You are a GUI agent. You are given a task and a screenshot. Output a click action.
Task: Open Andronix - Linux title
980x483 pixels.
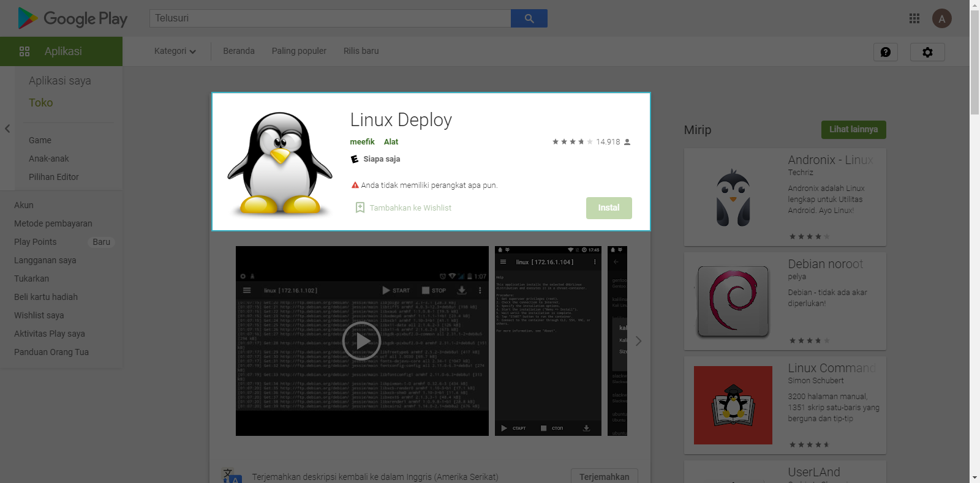pyautogui.click(x=831, y=160)
